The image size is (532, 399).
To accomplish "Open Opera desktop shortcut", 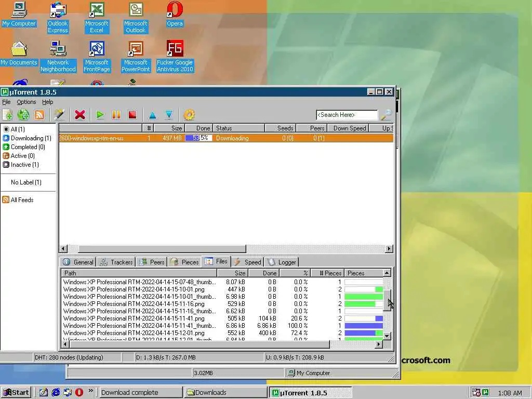I will pyautogui.click(x=175, y=15).
